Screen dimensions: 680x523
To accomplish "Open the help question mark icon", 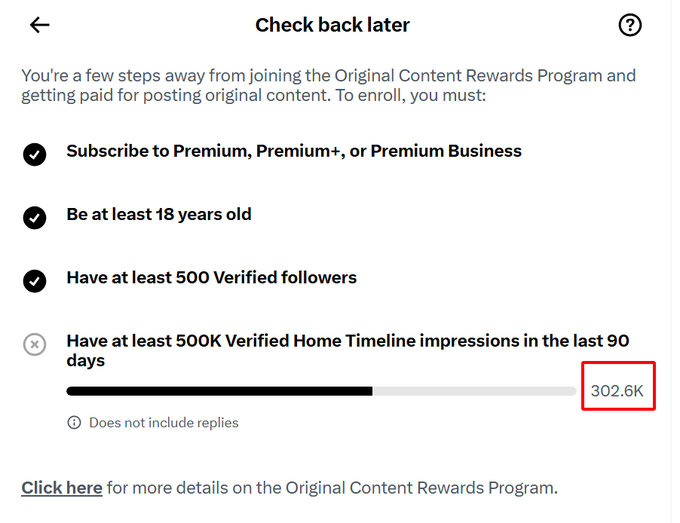I will 630,25.
